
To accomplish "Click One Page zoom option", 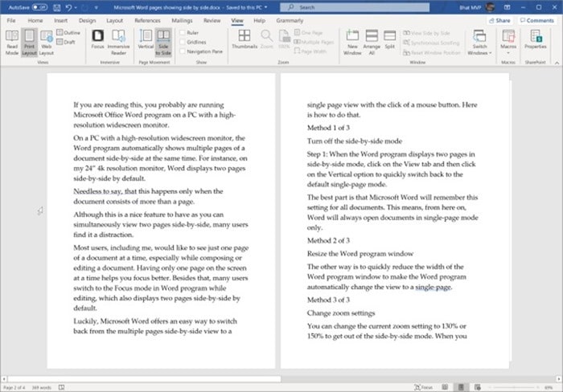I will (308, 33).
